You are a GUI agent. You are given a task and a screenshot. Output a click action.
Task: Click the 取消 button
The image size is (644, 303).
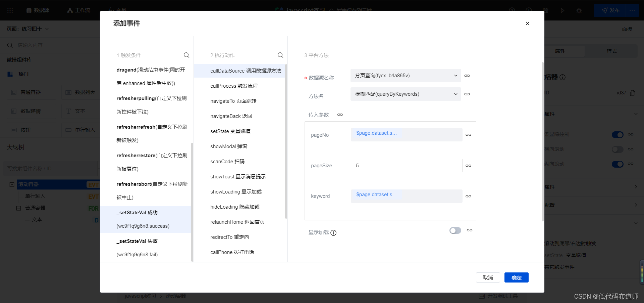pyautogui.click(x=488, y=277)
